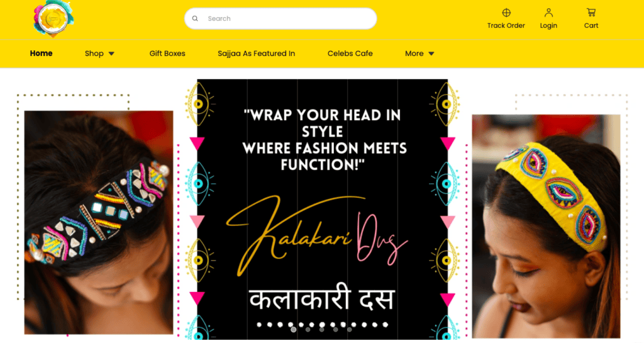
Task: Expand the Shop dropdown arrow
Action: click(x=111, y=54)
